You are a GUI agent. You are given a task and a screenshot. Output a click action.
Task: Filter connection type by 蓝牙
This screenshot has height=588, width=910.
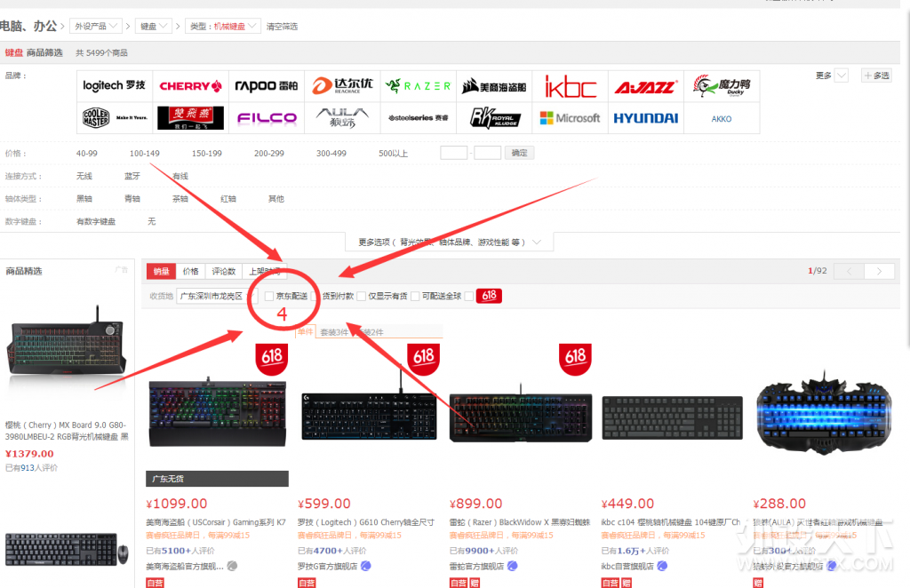coord(132,176)
